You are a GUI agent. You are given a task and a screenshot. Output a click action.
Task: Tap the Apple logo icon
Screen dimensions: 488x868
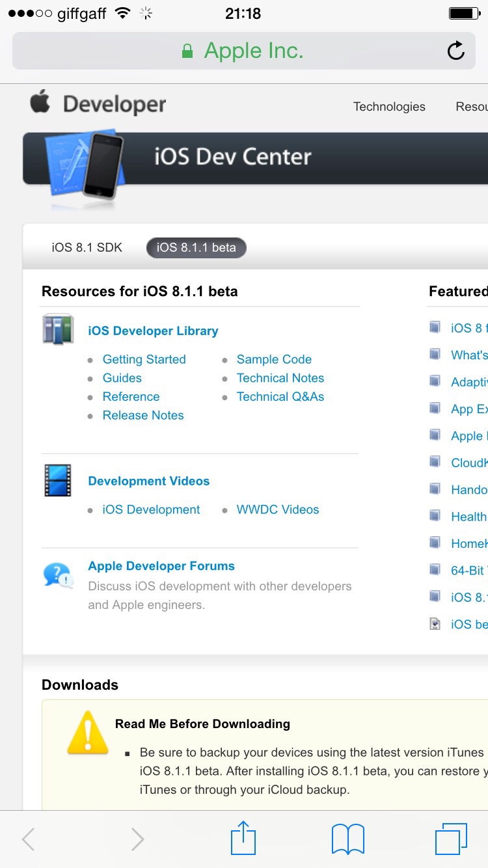[40, 103]
